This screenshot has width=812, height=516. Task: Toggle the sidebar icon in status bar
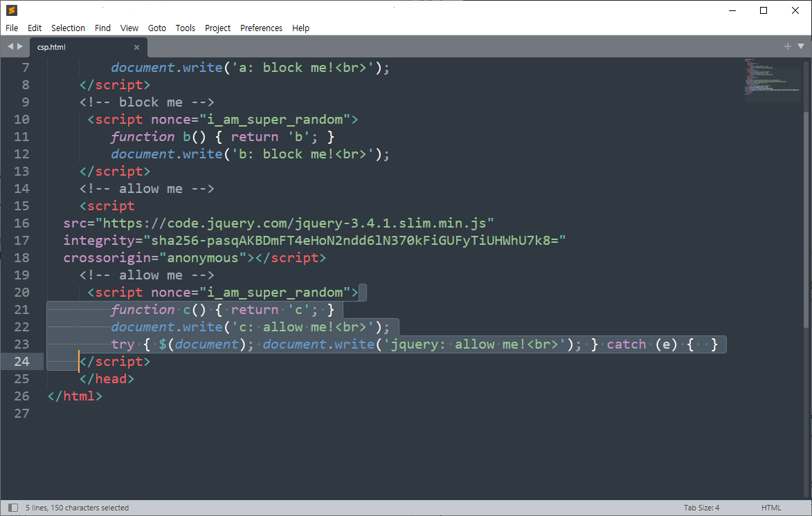coord(12,508)
